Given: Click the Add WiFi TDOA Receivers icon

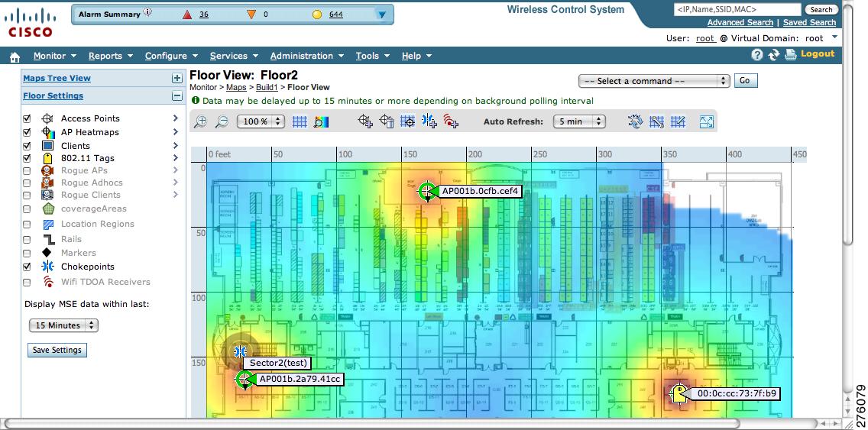Looking at the screenshot, I should point(451,121).
